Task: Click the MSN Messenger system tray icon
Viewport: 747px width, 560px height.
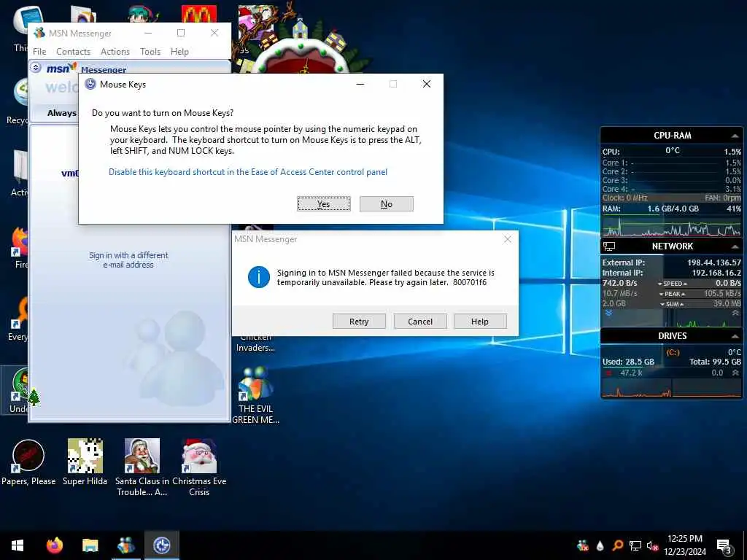Action: [x=582, y=545]
